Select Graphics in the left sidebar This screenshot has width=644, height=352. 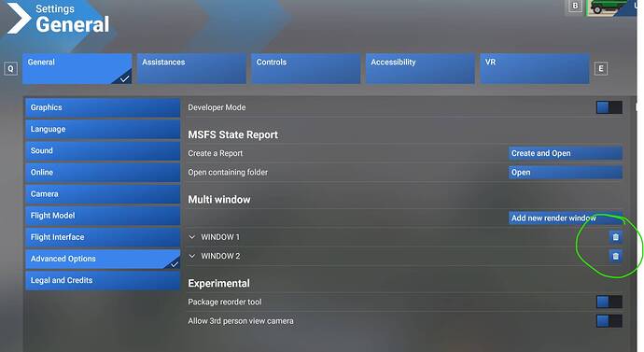click(103, 107)
